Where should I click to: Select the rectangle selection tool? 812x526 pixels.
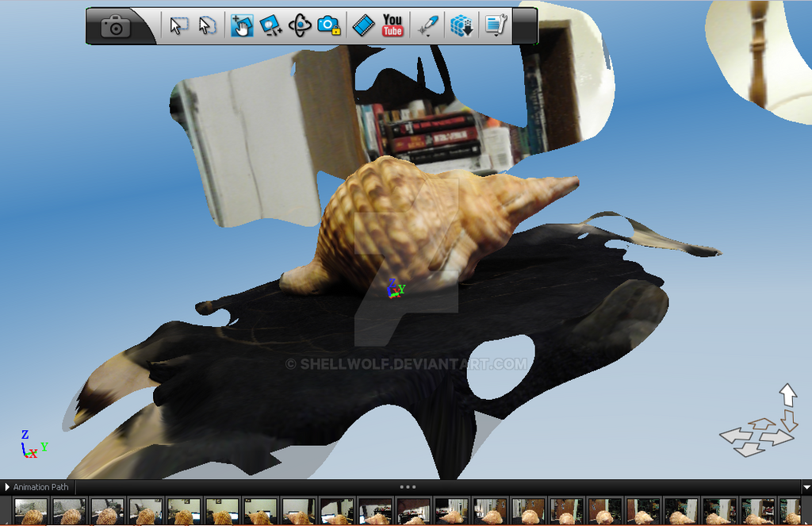[178, 25]
